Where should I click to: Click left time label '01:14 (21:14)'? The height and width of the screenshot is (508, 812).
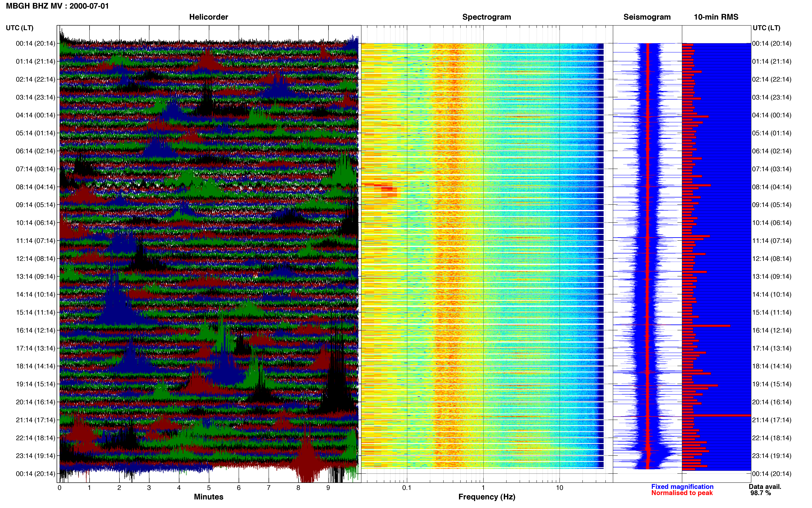coord(36,61)
